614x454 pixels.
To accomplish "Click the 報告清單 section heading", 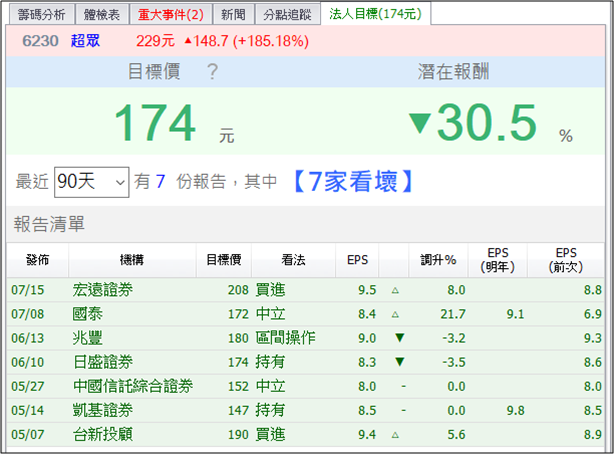I will 49,224.
